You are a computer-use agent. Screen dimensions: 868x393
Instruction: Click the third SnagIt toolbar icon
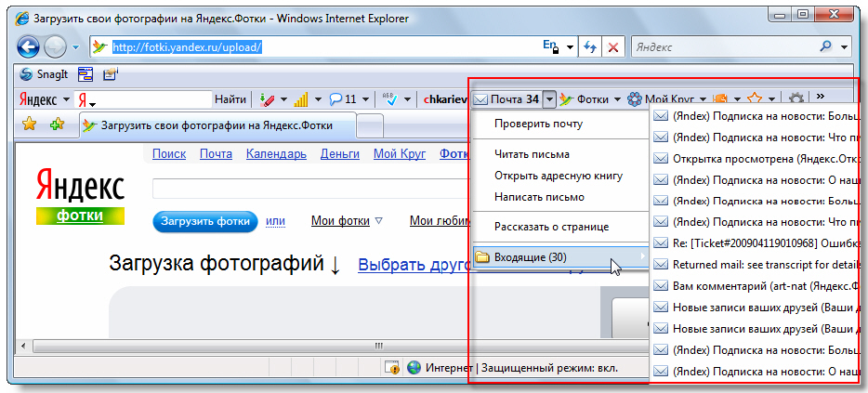[111, 73]
